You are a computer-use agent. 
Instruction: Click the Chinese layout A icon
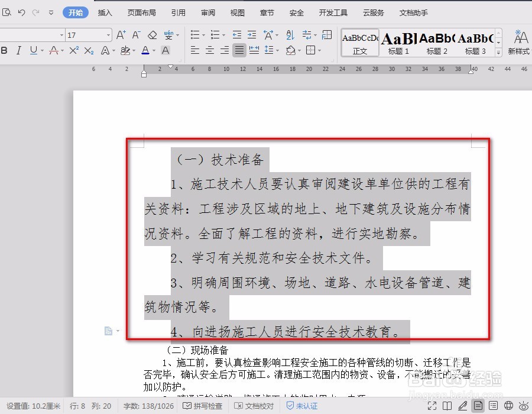pyautogui.click(x=268, y=35)
